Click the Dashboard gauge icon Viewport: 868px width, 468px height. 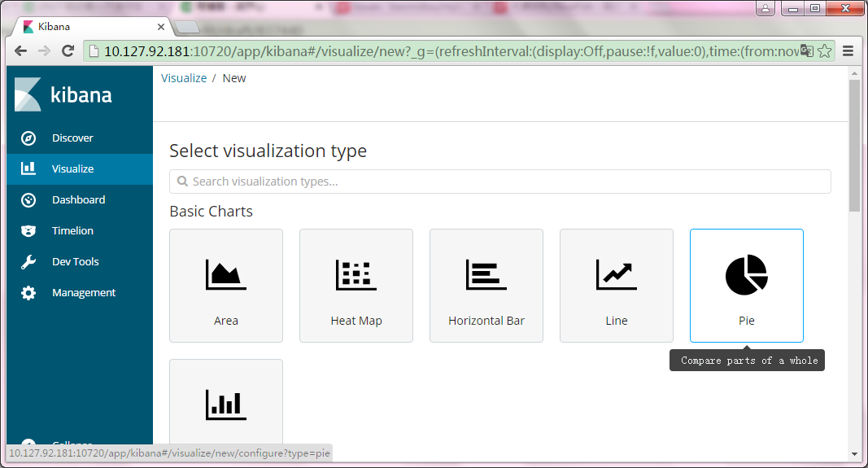(x=28, y=200)
